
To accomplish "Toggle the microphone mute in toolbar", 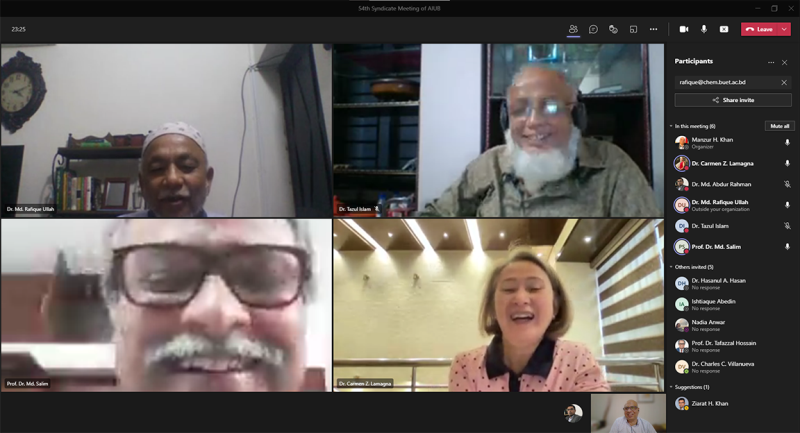I will (x=704, y=29).
